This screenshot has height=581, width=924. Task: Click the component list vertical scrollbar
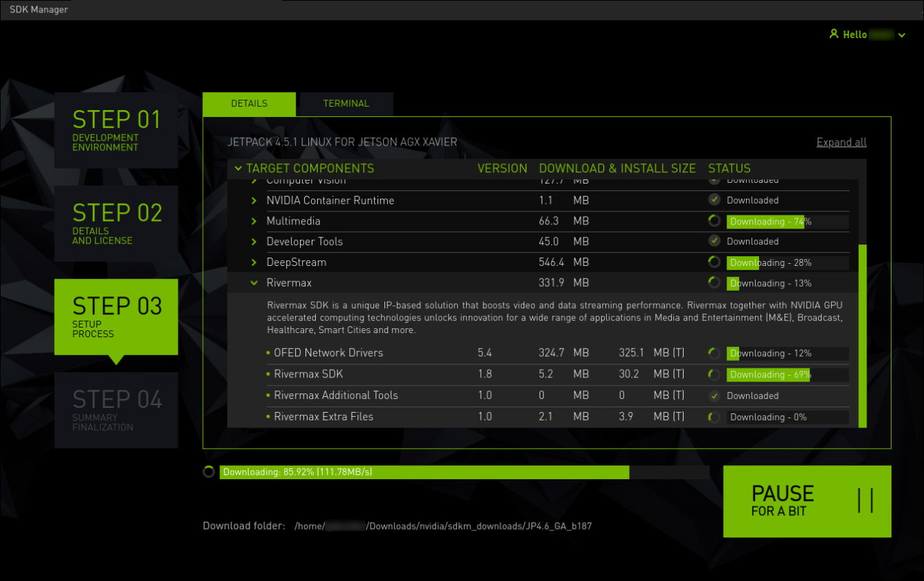click(862, 336)
